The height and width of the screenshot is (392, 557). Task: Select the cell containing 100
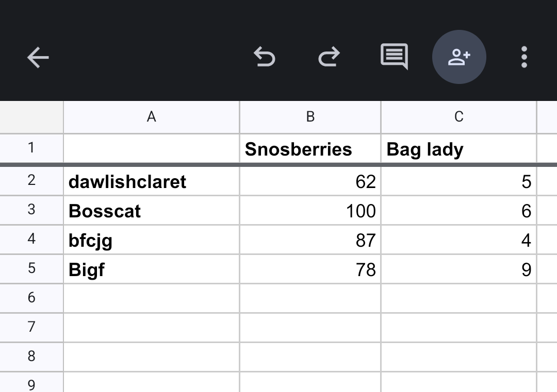310,211
